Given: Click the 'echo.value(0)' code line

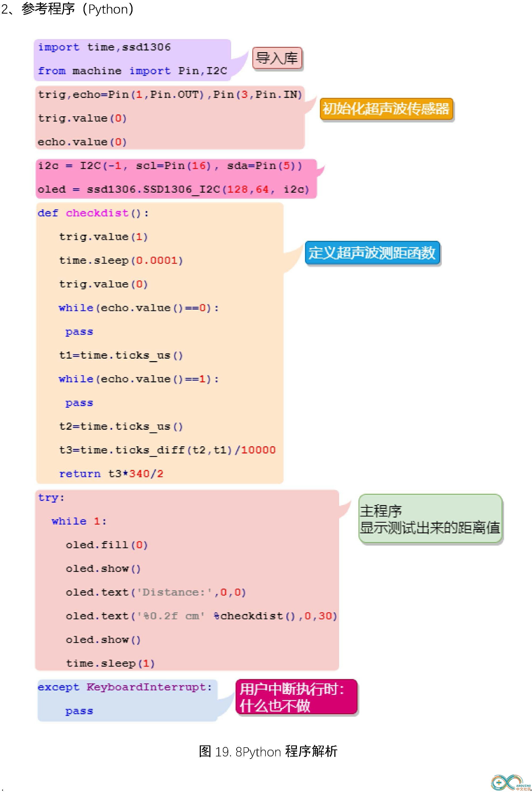Looking at the screenshot, I should tap(82, 142).
